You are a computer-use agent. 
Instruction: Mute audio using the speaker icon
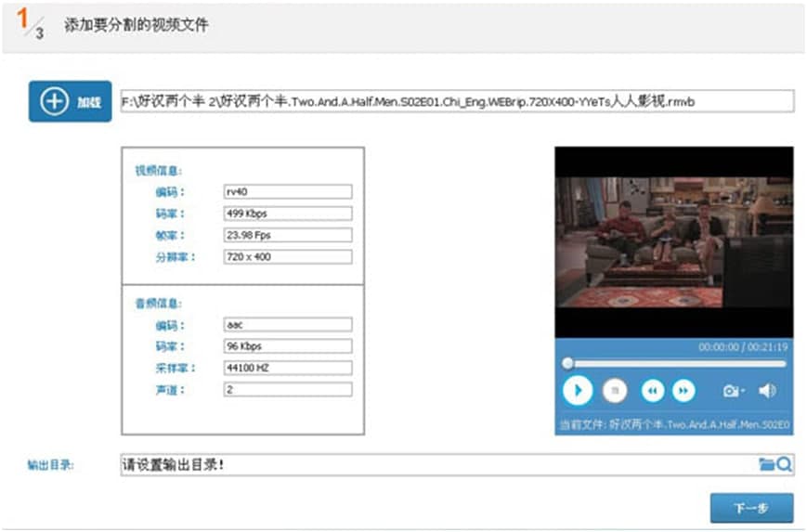(x=767, y=391)
